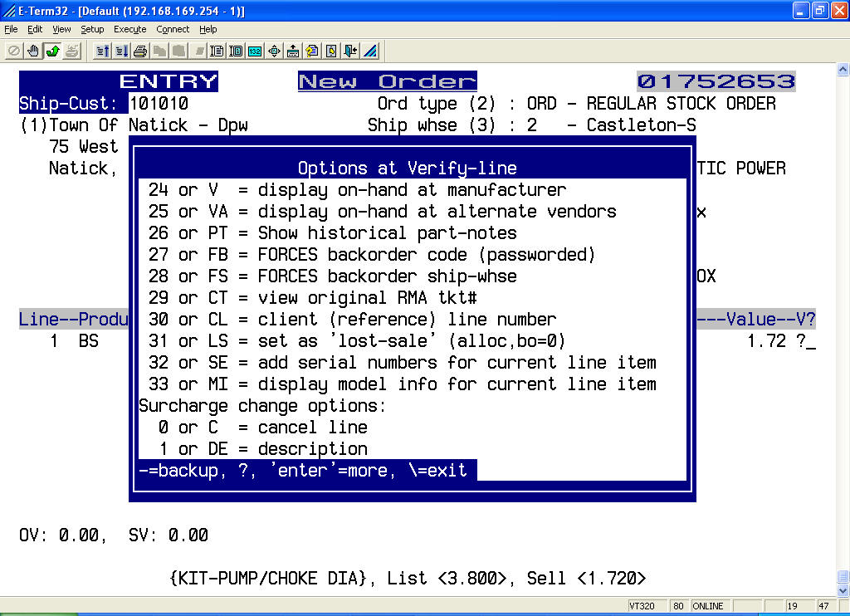Click the '30 or CL' client line number option
The image size is (850, 616).
pyautogui.click(x=352, y=320)
